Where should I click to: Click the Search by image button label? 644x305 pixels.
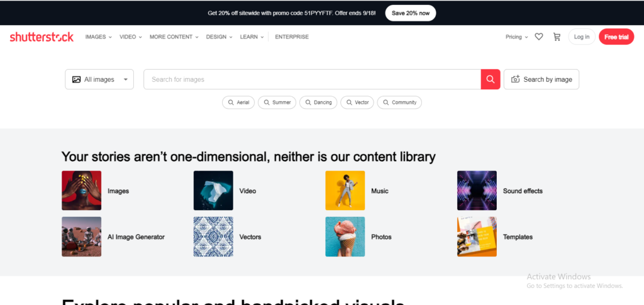tap(548, 80)
